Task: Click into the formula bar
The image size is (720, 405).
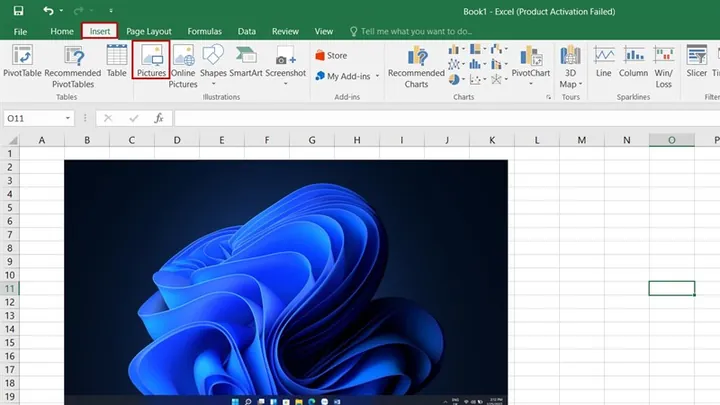Action: coord(446,118)
